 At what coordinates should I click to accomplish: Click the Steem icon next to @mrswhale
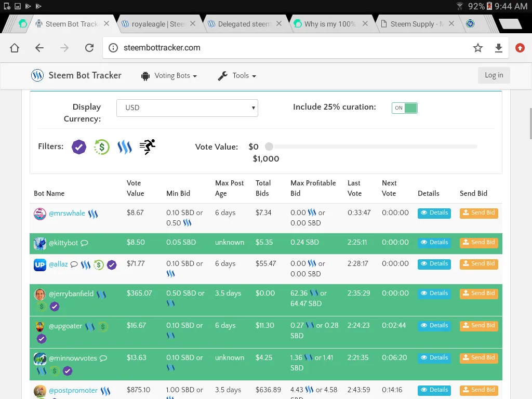point(93,214)
